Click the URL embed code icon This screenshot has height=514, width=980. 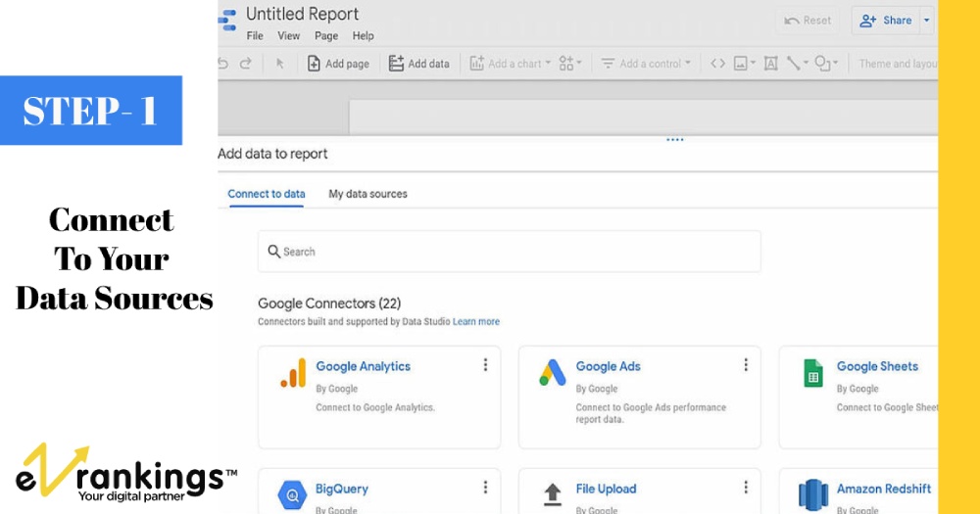718,64
